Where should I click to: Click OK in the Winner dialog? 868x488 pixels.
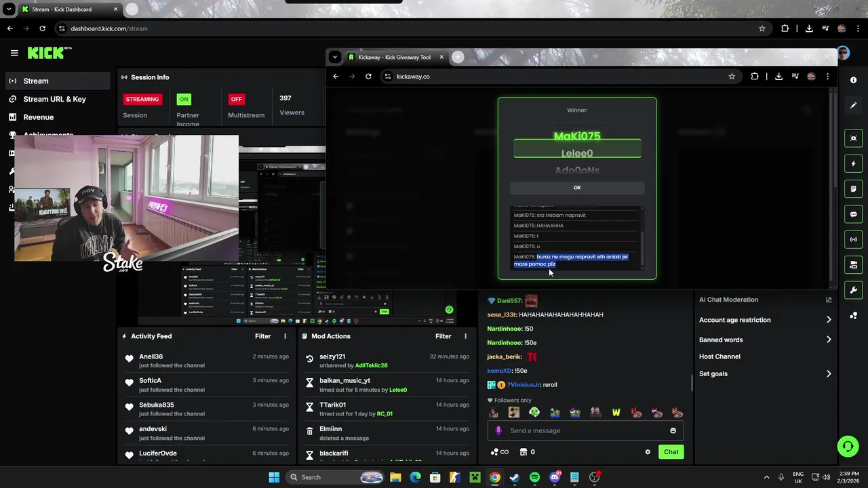tap(577, 188)
